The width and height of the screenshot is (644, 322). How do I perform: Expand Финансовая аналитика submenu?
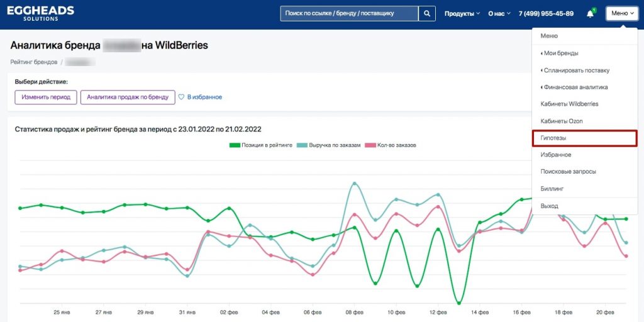[584, 87]
